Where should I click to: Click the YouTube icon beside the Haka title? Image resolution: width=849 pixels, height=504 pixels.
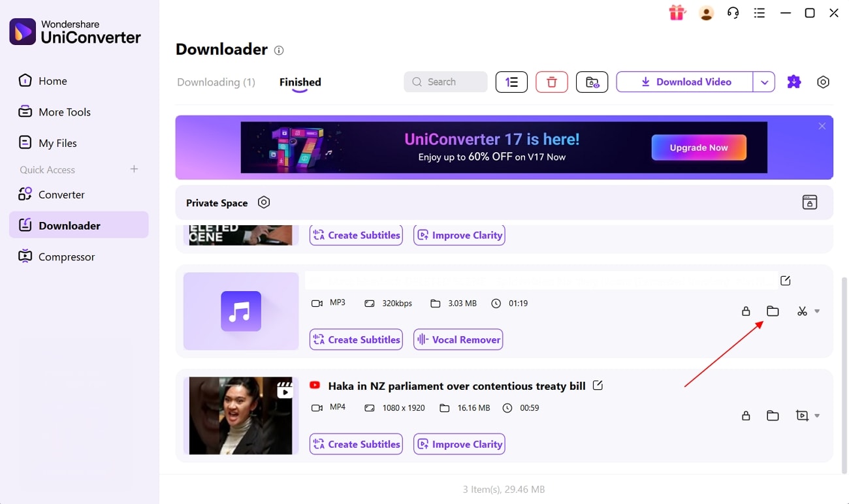315,386
